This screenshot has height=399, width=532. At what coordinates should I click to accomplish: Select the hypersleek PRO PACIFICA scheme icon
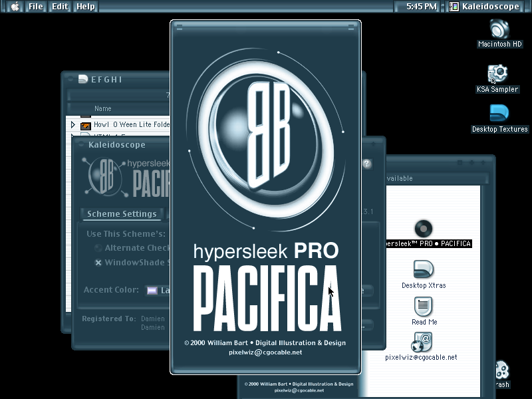(424, 228)
